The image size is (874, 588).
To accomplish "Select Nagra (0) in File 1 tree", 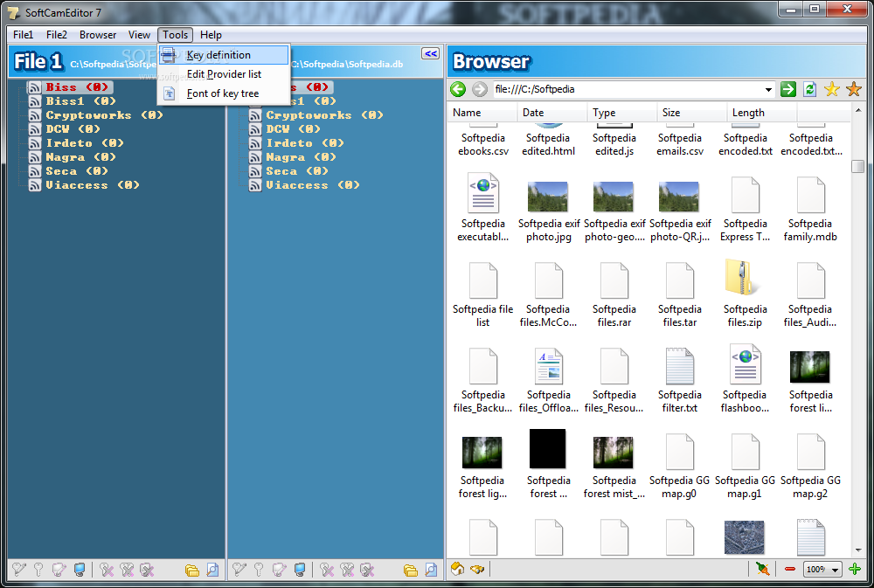I will pyautogui.click(x=80, y=156).
